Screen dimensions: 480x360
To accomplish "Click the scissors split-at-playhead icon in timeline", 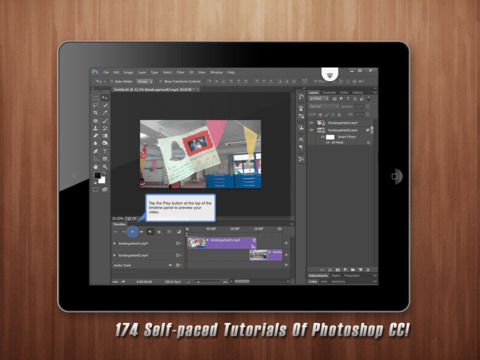I will (x=169, y=232).
